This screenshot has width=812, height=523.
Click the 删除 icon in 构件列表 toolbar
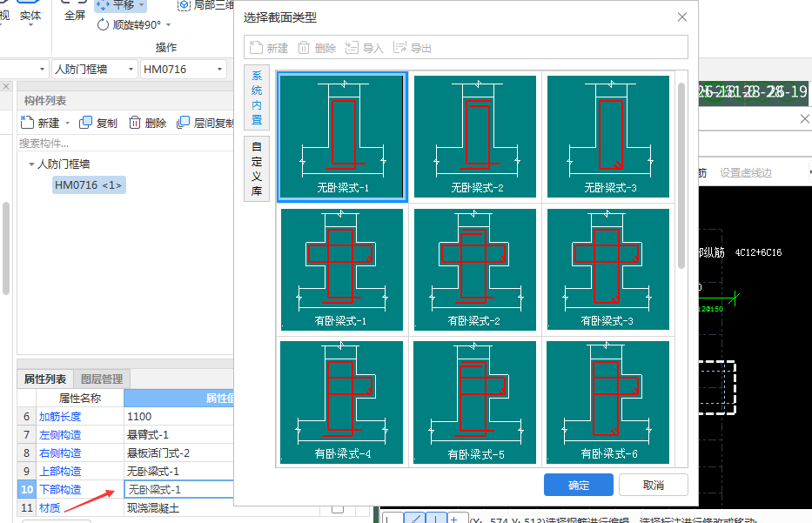pyautogui.click(x=135, y=123)
